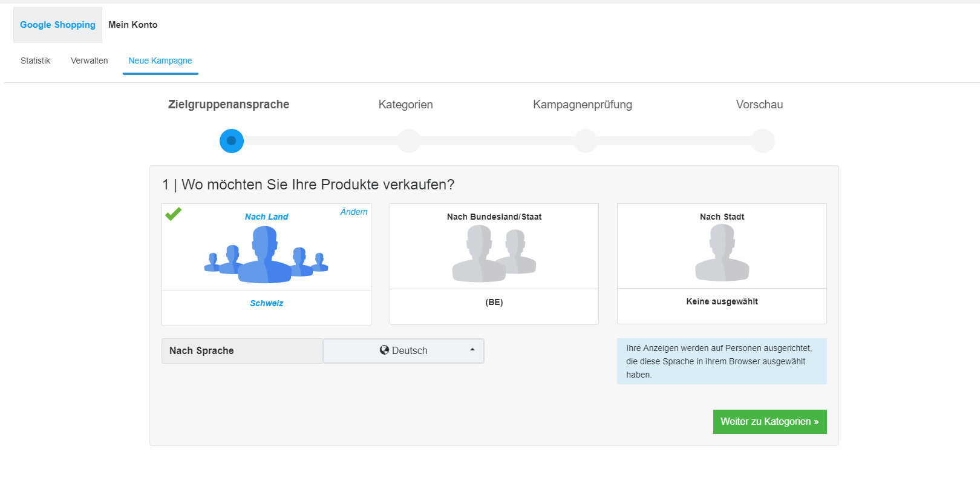This screenshot has height=495, width=980.
Task: Click the Vorschau step label
Action: [x=760, y=104]
